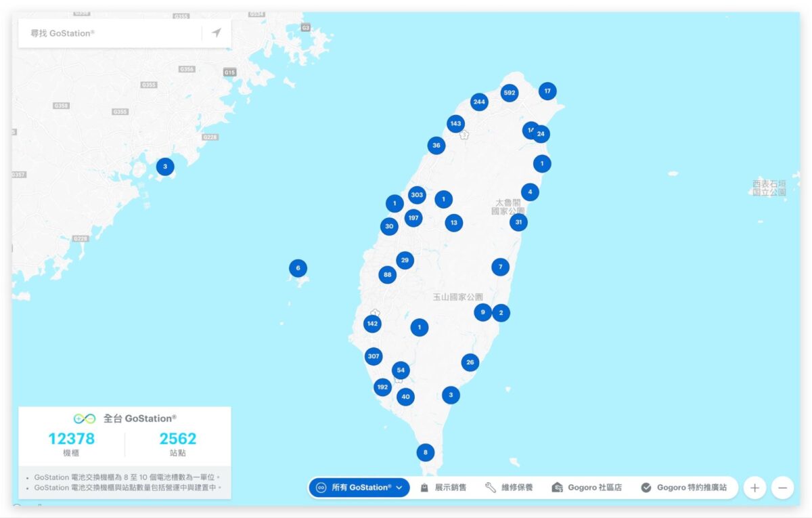Open the 9 station cluster marker
Screen dimensions: 812x518
point(482,312)
